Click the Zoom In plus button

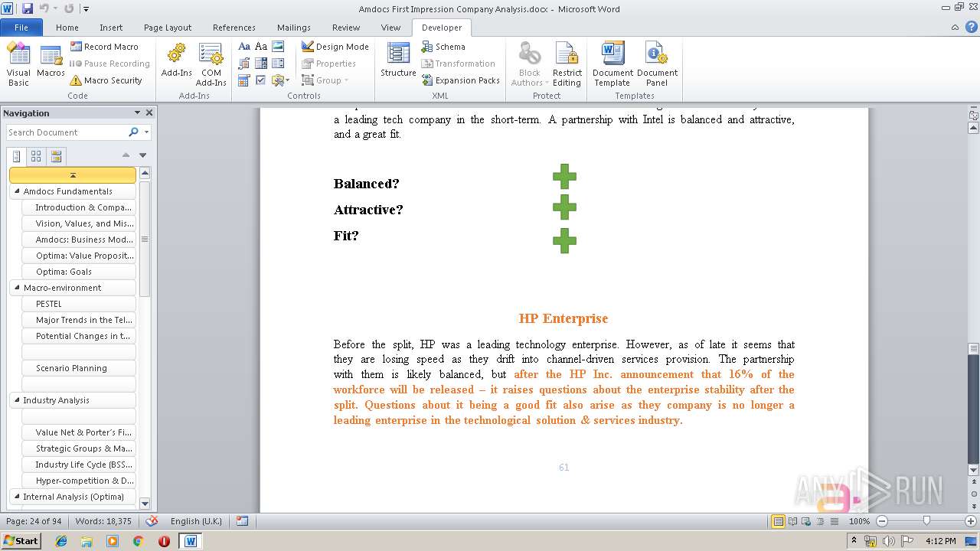click(x=970, y=521)
